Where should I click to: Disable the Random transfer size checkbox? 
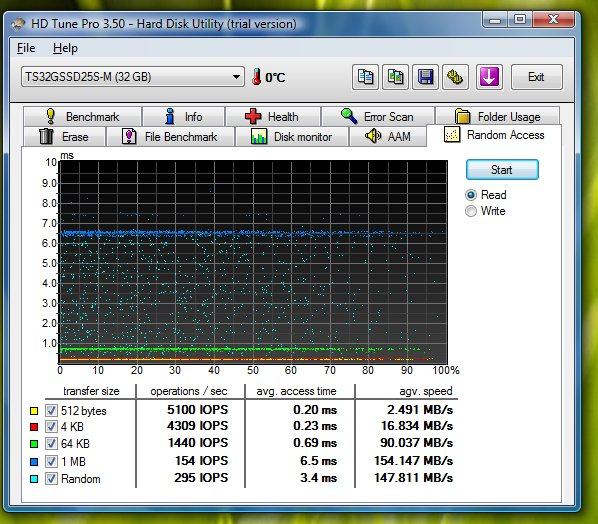(x=51, y=478)
